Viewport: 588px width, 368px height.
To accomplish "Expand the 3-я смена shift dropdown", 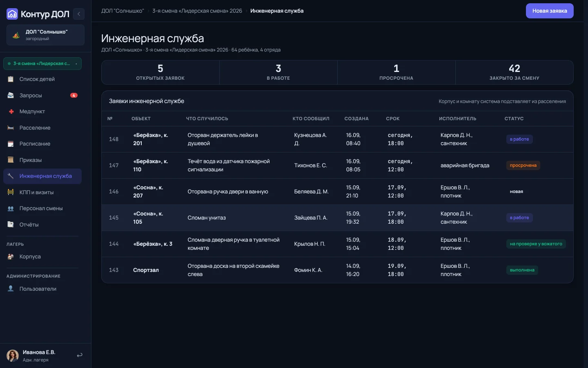I will point(42,63).
